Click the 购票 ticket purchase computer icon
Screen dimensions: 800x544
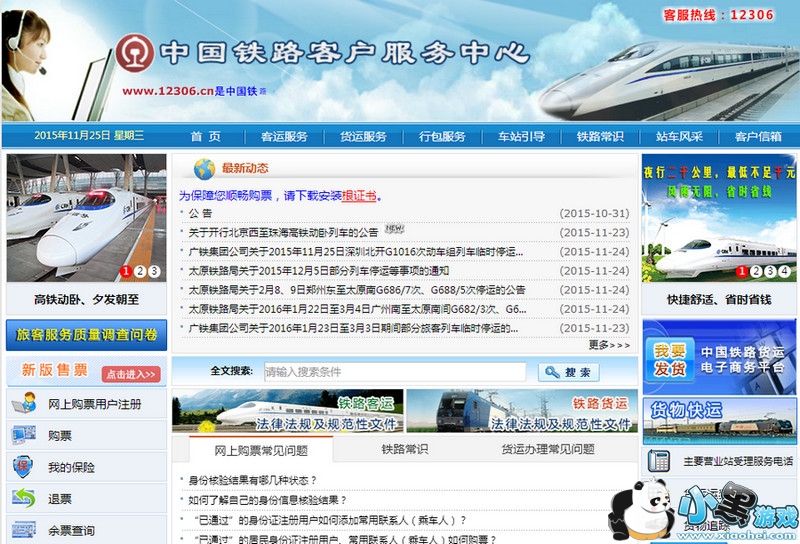24,436
